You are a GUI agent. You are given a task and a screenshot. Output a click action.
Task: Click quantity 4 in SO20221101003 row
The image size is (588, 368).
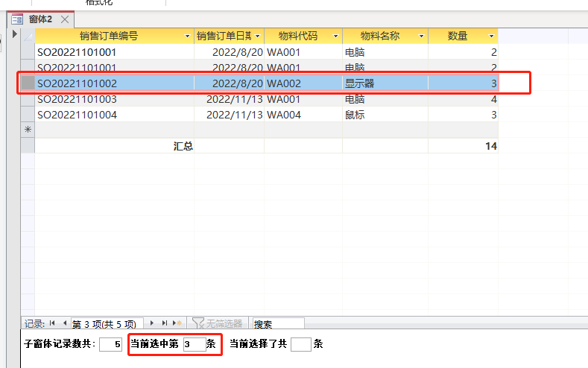[463, 99]
